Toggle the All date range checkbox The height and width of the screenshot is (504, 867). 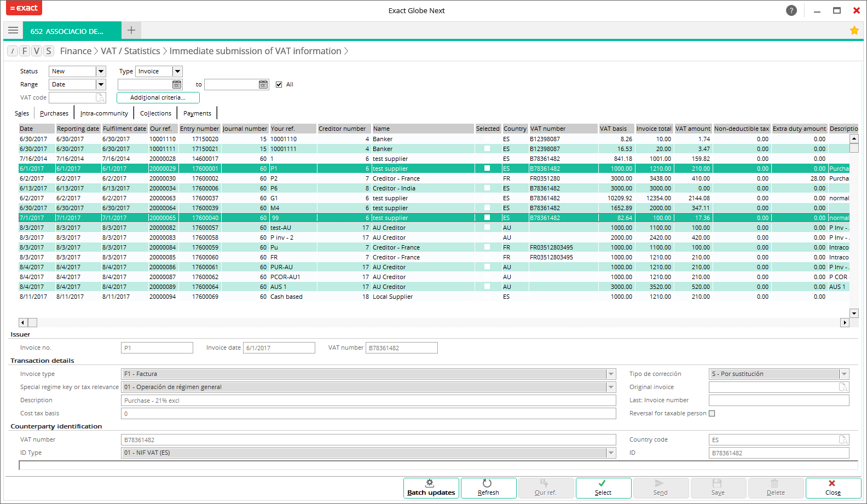point(279,84)
